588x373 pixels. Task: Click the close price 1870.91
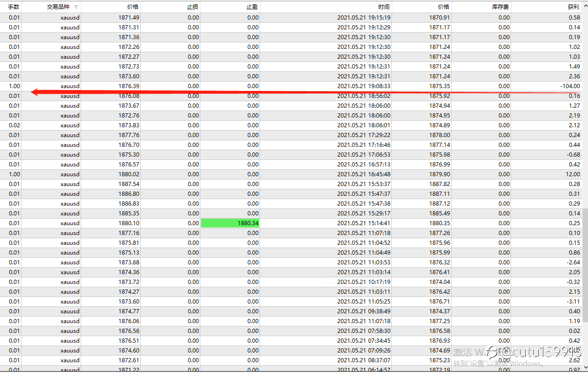click(440, 18)
